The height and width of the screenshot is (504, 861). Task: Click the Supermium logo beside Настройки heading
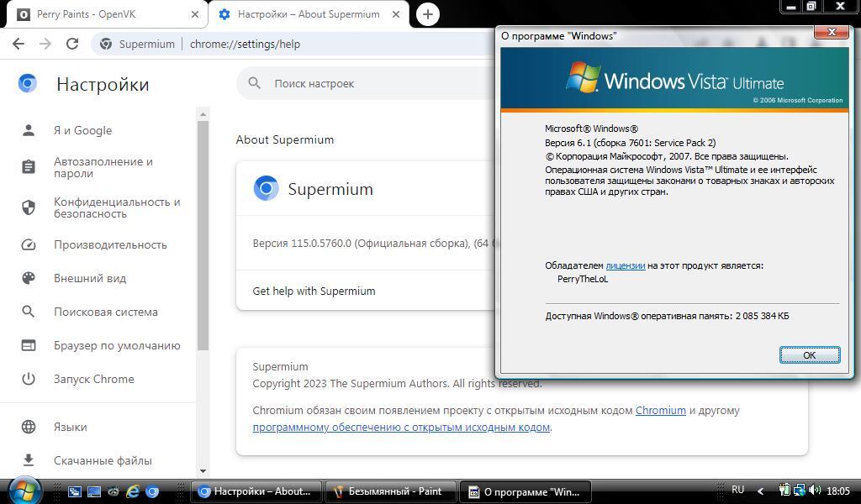28,83
